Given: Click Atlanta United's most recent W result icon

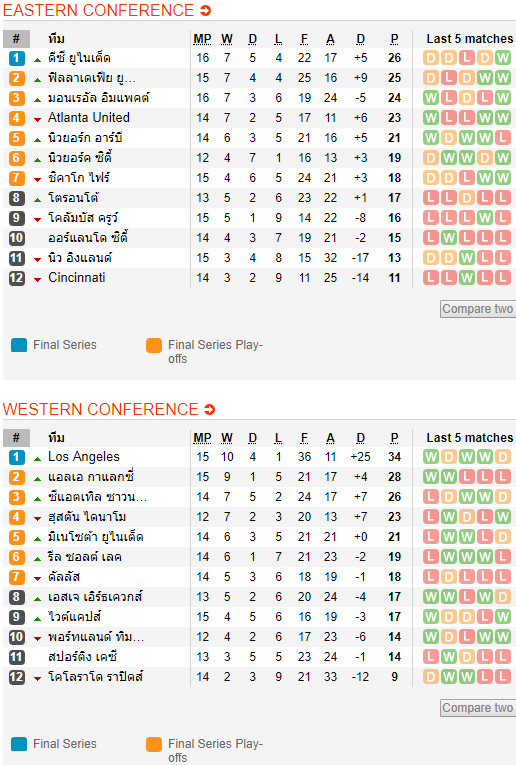Looking at the screenshot, I should point(503,118).
